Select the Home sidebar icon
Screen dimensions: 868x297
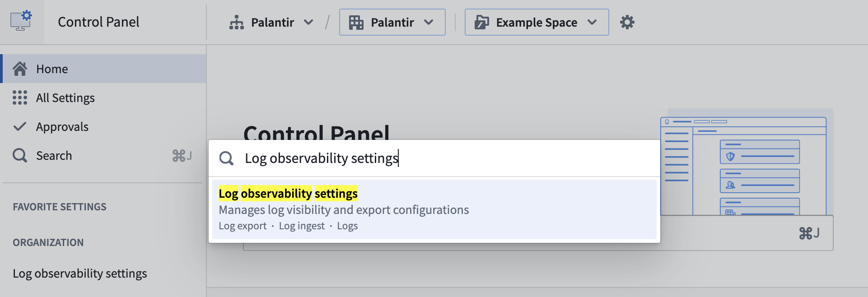click(20, 68)
